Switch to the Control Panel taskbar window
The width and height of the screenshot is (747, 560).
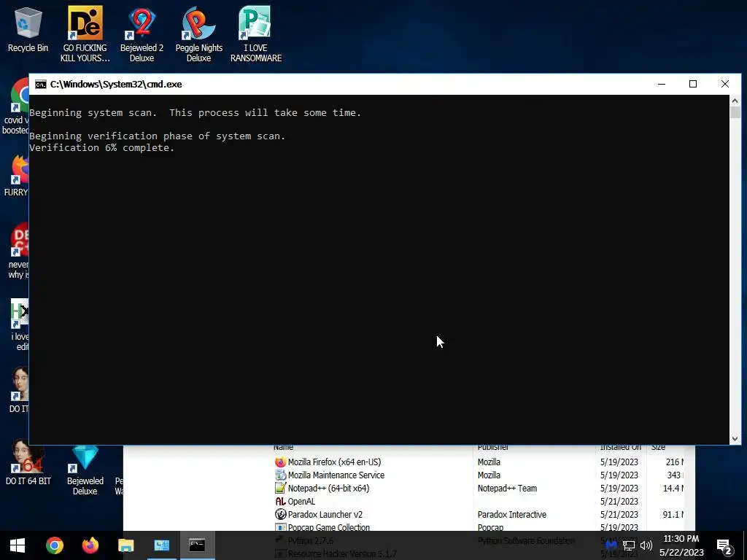coord(161,545)
